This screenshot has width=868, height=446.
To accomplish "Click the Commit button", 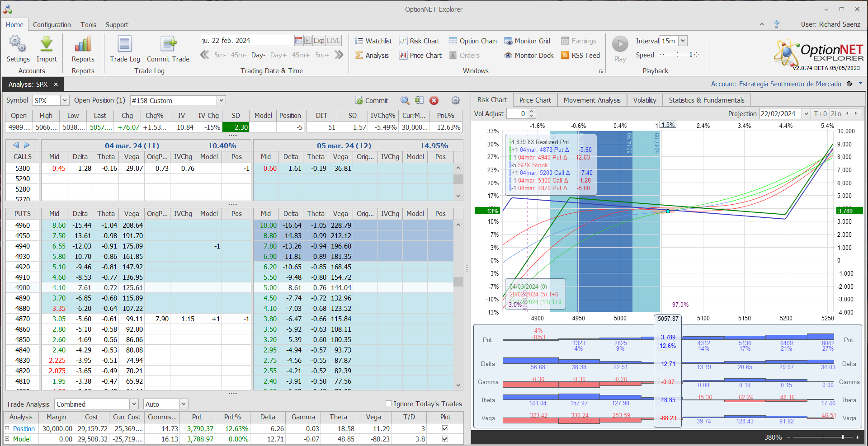I will 372,101.
